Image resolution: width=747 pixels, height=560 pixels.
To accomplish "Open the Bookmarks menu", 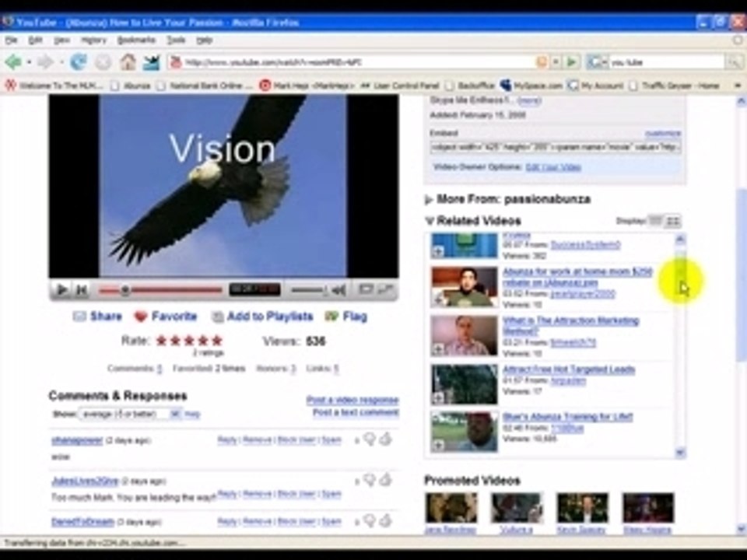I will click(136, 40).
